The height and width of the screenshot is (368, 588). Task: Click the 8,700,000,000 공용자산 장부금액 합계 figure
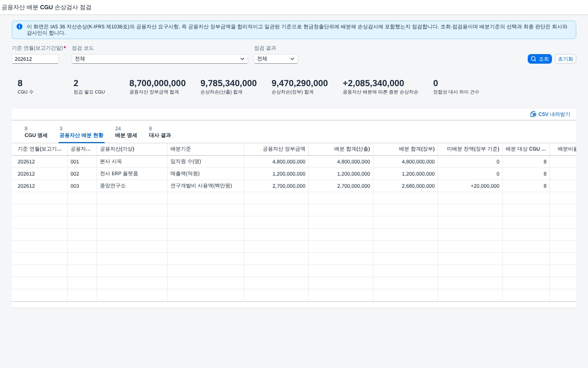(x=157, y=84)
